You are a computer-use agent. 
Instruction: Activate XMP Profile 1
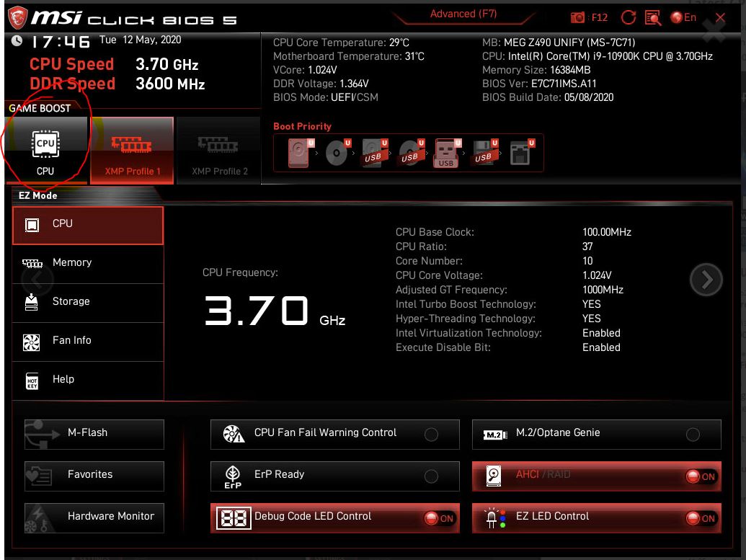132,151
